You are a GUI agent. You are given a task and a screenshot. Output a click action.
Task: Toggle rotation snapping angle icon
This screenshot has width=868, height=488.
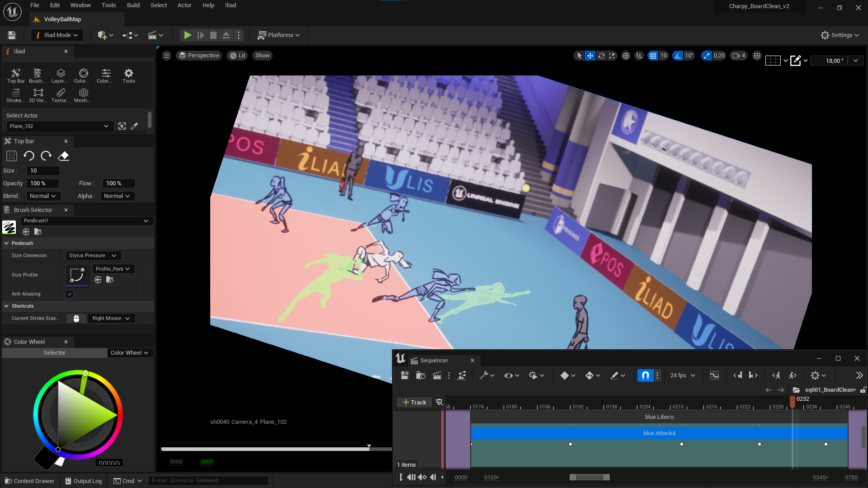[x=678, y=56]
